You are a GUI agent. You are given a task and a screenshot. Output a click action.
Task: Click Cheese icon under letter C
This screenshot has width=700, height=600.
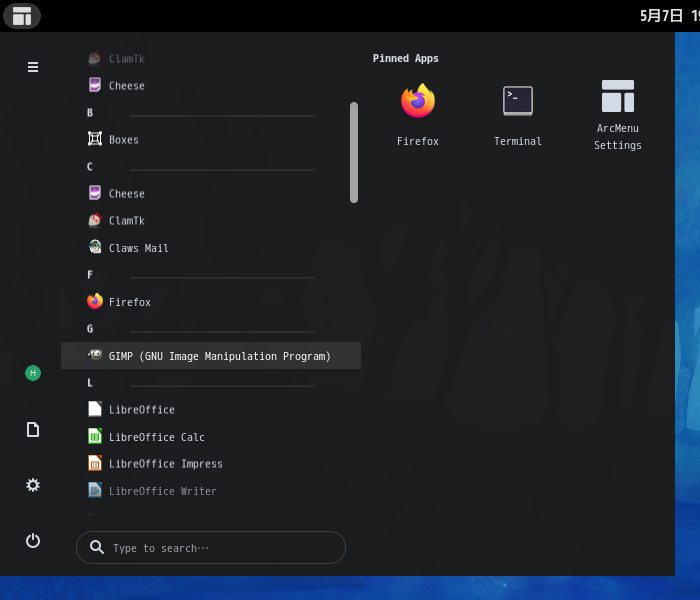(x=95, y=193)
